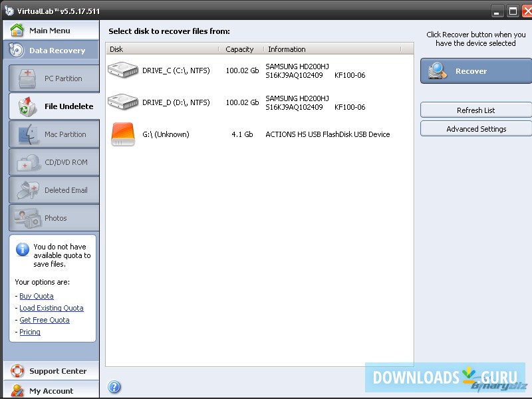This screenshot has width=532, height=399.
Task: Click the help question mark icon
Action: [114, 387]
